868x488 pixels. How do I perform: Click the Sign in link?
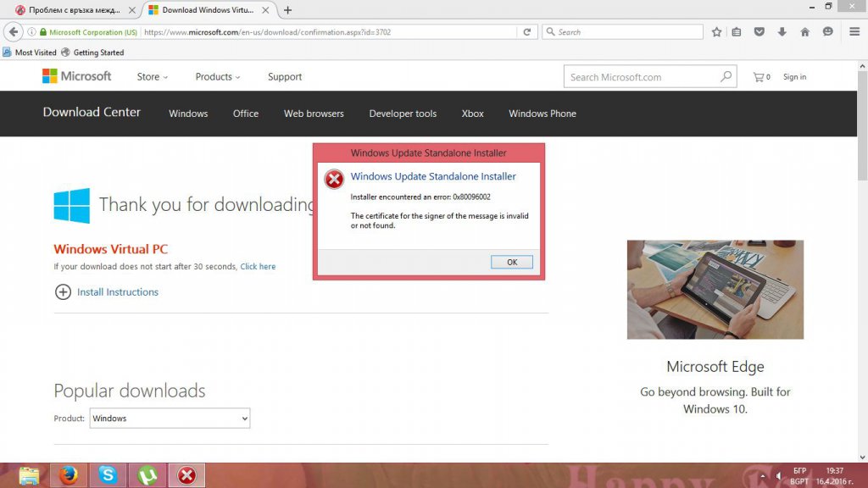point(794,77)
